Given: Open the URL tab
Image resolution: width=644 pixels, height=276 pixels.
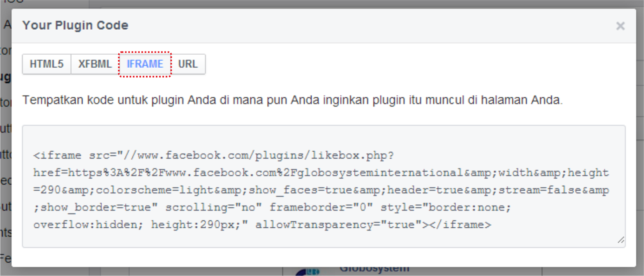Looking at the screenshot, I should (x=188, y=64).
